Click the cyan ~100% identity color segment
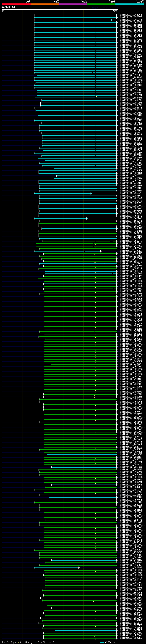Screen dimensions: 146x644 (x=130, y=4)
